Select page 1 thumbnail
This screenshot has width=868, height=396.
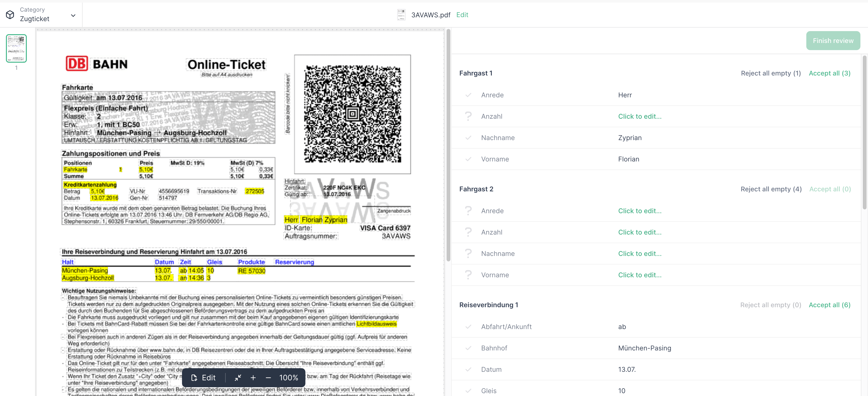pyautogui.click(x=16, y=48)
